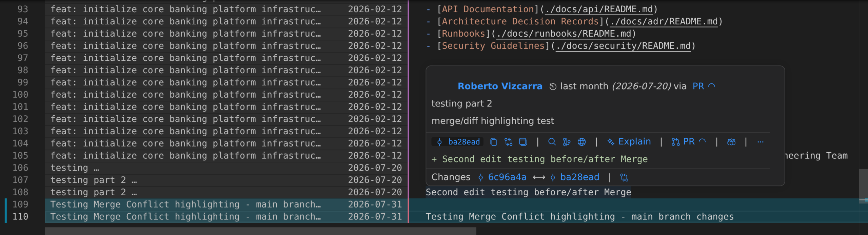
Task: Click the 2026-07-31 date on line 109
Action: point(375,204)
